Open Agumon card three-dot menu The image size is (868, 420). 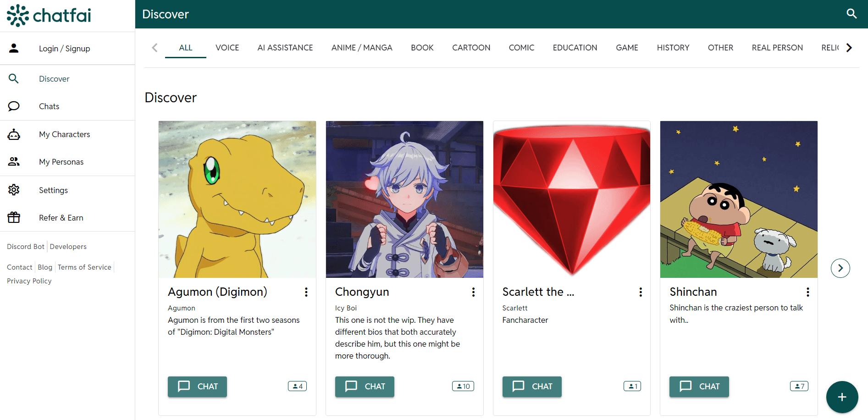point(306,292)
